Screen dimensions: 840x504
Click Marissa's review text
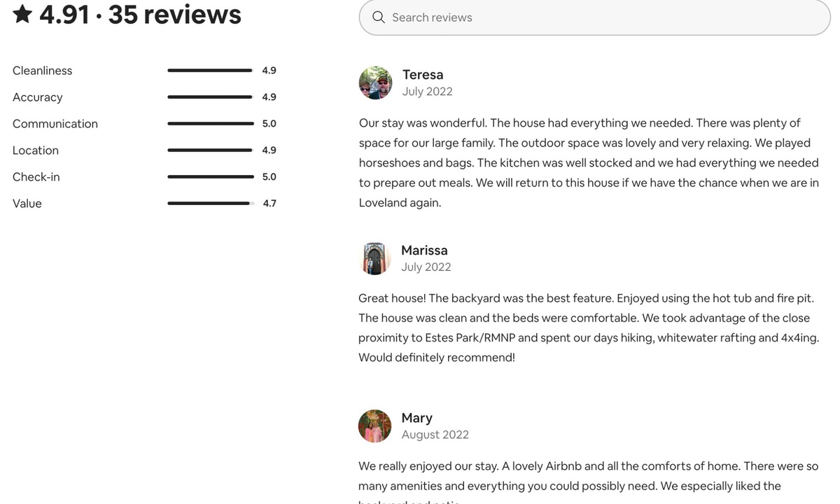pos(588,328)
